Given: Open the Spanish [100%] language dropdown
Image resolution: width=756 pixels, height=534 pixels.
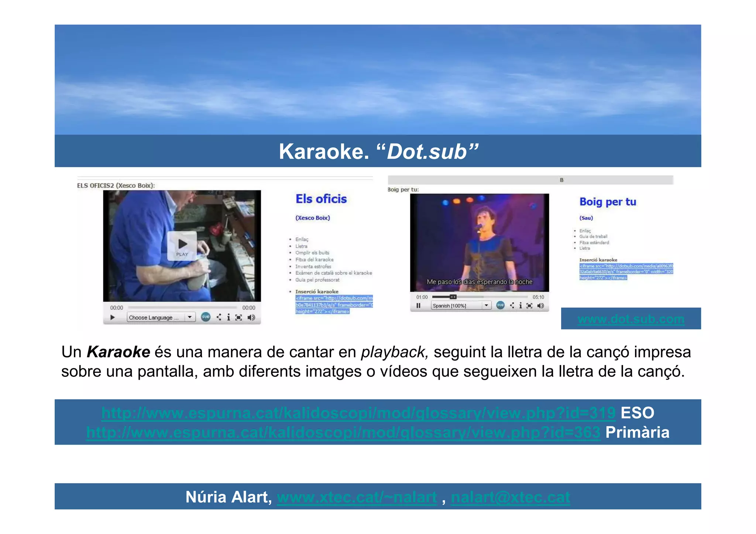Looking at the screenshot, I should 461,306.
